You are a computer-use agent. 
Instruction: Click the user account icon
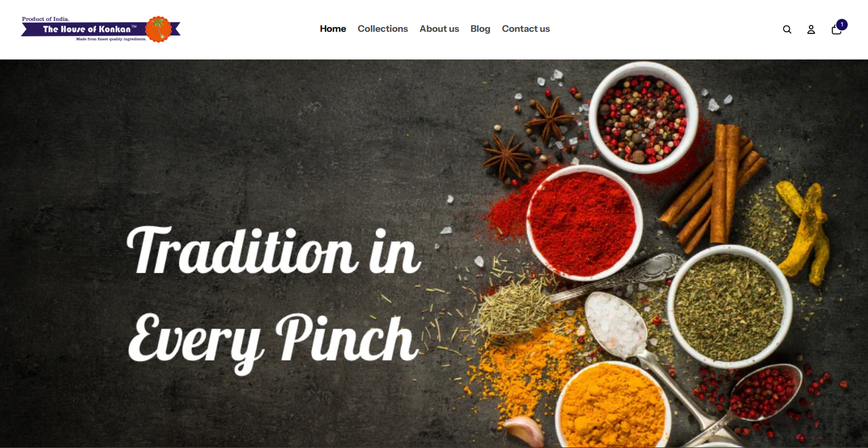coord(811,29)
